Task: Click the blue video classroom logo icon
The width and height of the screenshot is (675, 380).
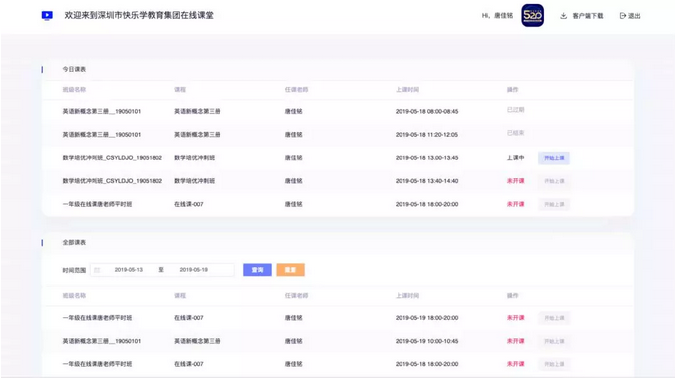Action: coord(47,15)
